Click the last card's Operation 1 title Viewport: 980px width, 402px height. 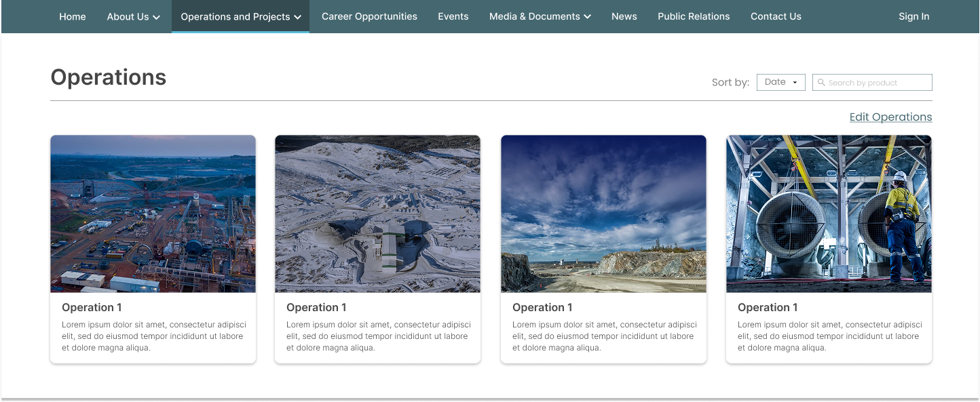click(768, 307)
